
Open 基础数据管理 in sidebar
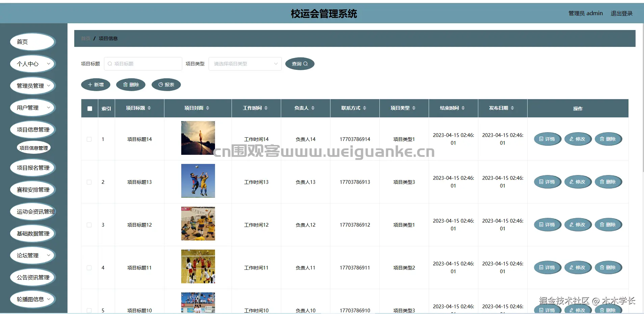(x=33, y=233)
